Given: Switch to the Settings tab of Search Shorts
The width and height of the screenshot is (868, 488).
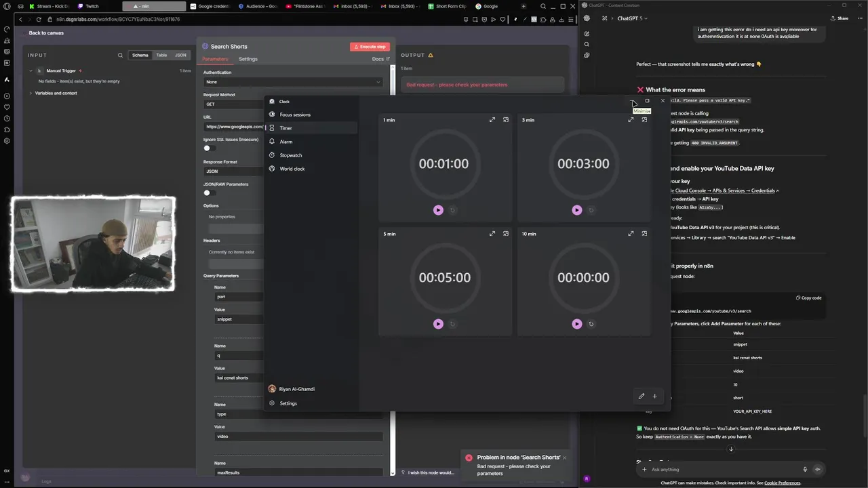Looking at the screenshot, I should [x=248, y=59].
